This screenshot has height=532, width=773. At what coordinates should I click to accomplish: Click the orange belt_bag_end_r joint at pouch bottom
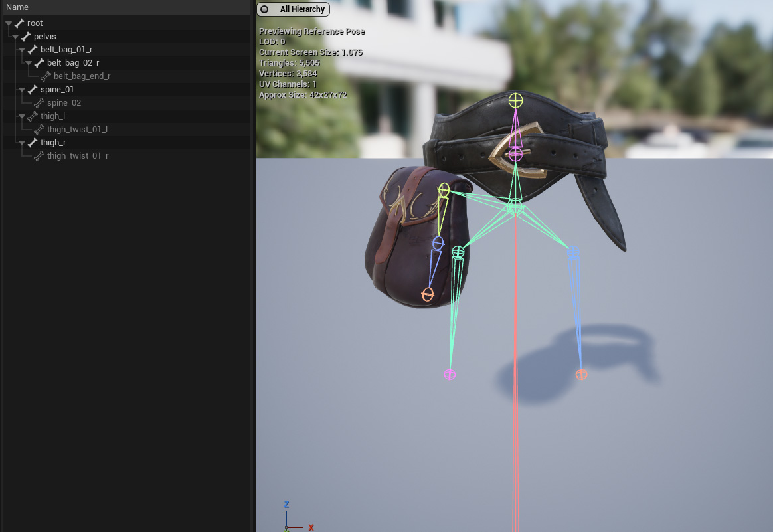[x=428, y=295]
